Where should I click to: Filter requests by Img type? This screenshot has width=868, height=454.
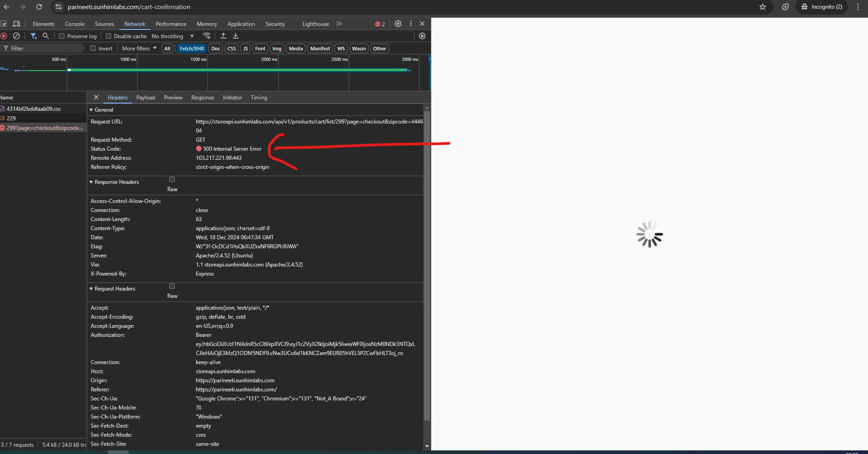(x=277, y=49)
